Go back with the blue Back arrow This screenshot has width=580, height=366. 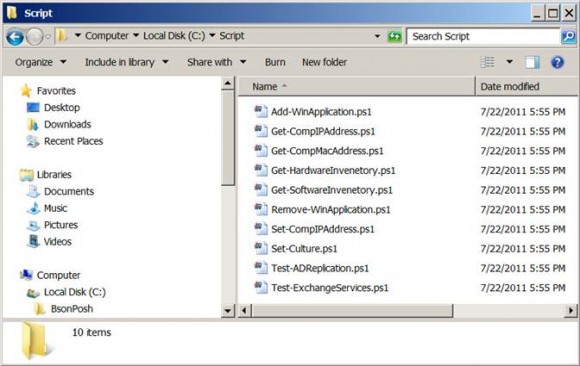coord(15,37)
